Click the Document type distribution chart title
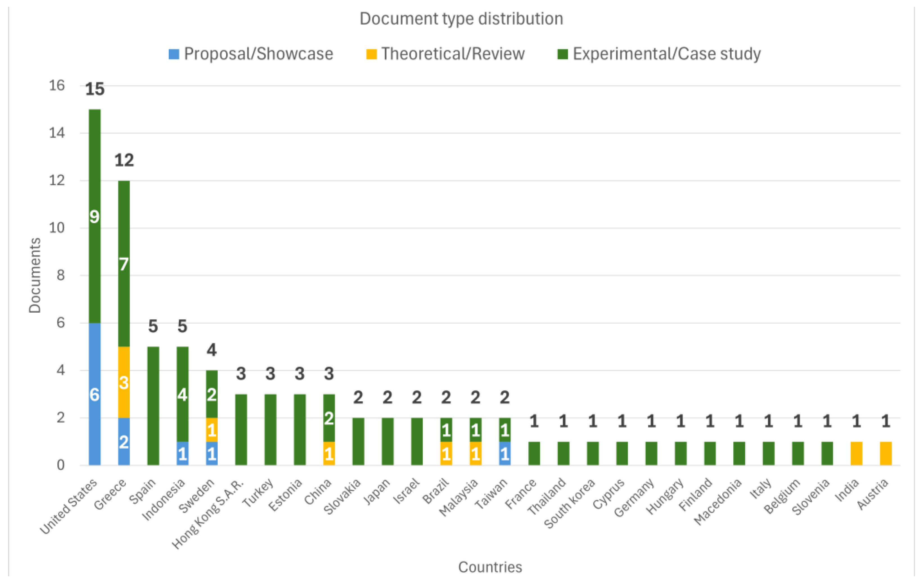This screenshot has height=585, width=924. click(x=461, y=18)
